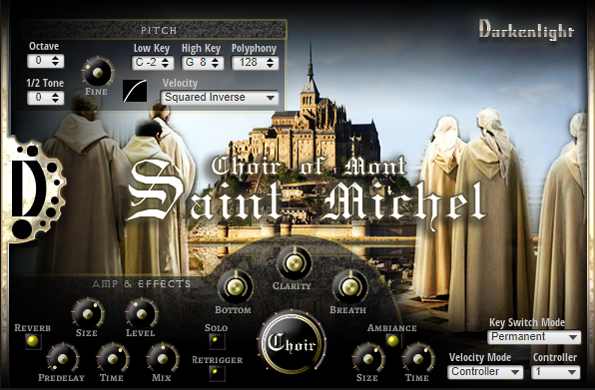This screenshot has width=595, height=390.
Task: Click the reverb Level knob
Action: [141, 313]
